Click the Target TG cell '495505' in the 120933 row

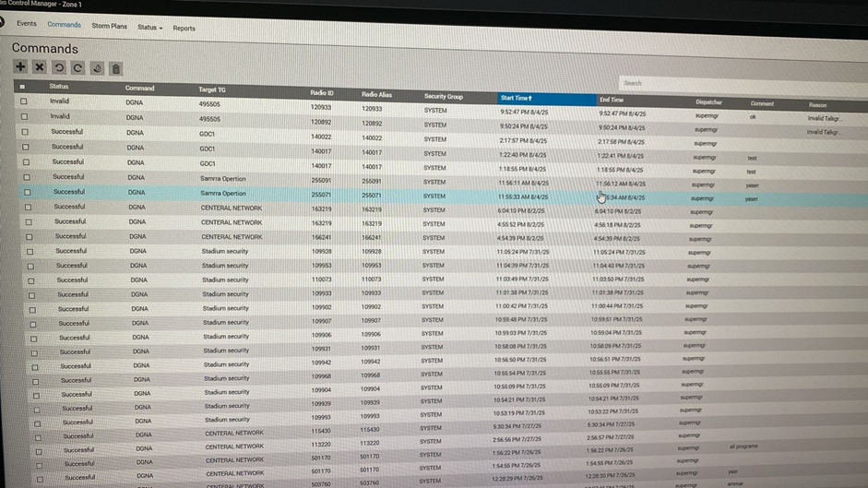click(x=209, y=104)
